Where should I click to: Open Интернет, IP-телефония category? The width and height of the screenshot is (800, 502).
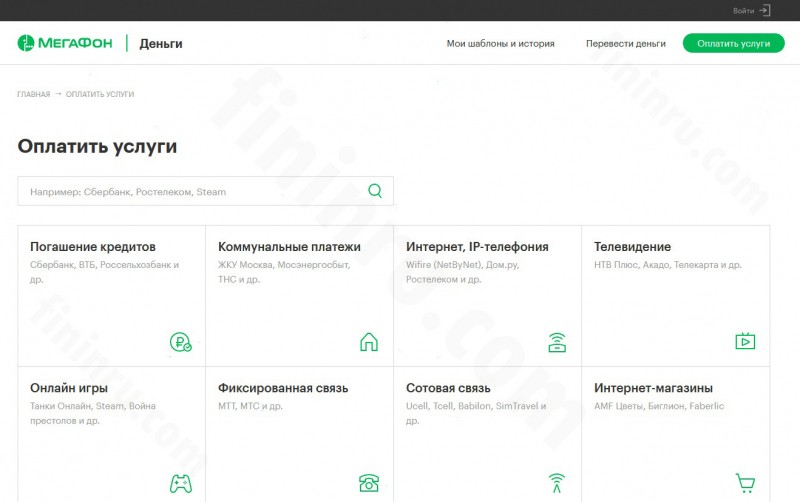pyautogui.click(x=488, y=296)
